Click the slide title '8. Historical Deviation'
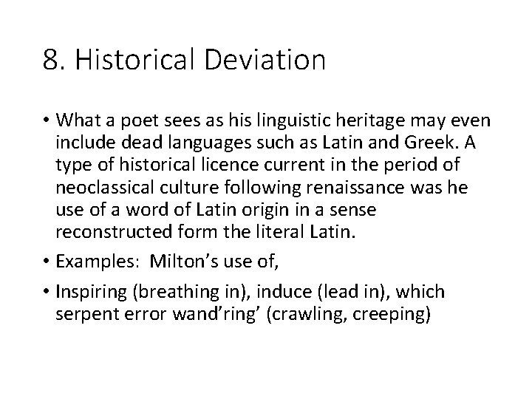The height and width of the screenshot is (399, 532). coord(184,59)
